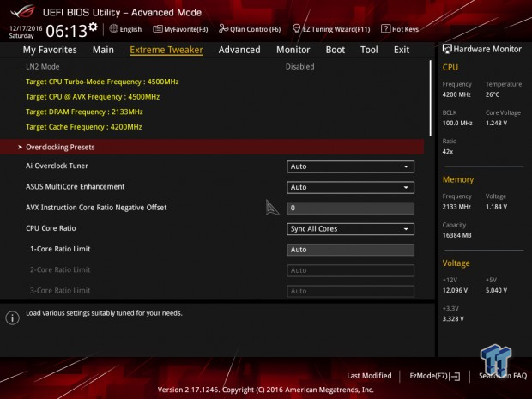Click the Voltage section heading

coord(456,263)
